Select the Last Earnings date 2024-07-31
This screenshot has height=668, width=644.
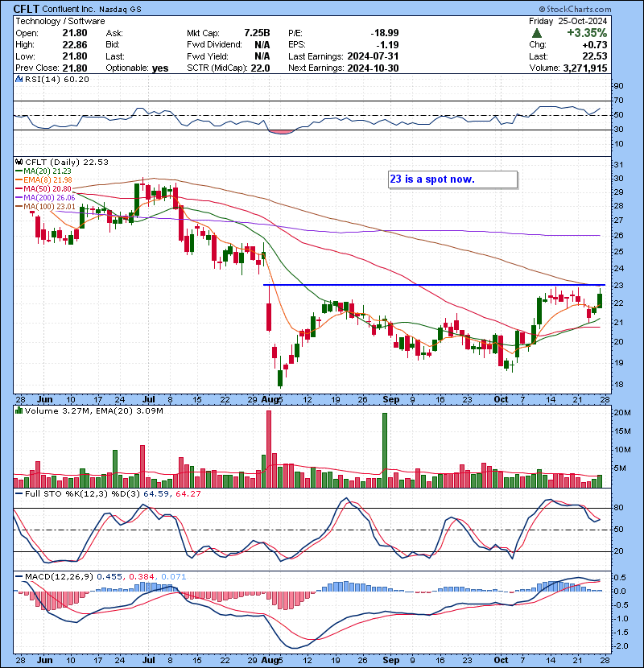(373, 56)
